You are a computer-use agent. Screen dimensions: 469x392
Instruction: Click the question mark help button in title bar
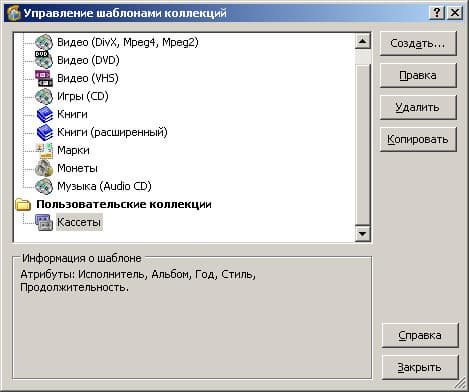tap(437, 13)
